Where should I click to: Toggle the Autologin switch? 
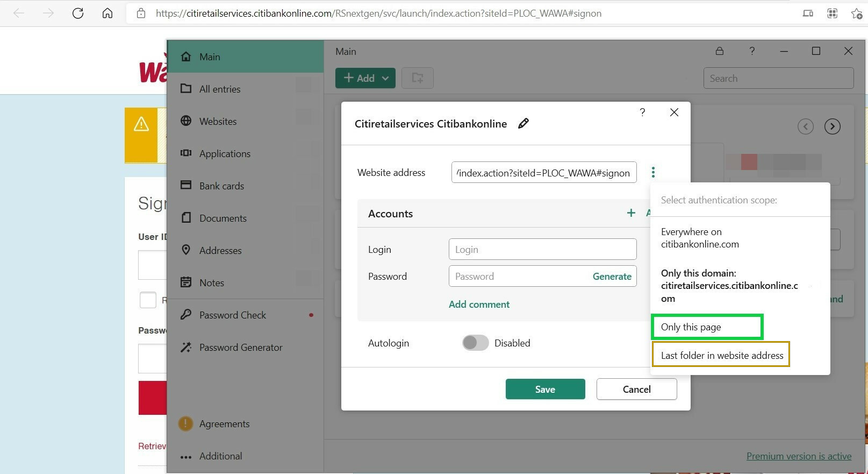[476, 343]
